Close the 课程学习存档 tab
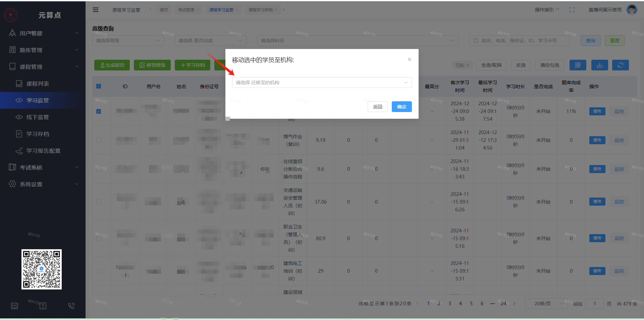The height and width of the screenshot is (320, 644). 276,10
